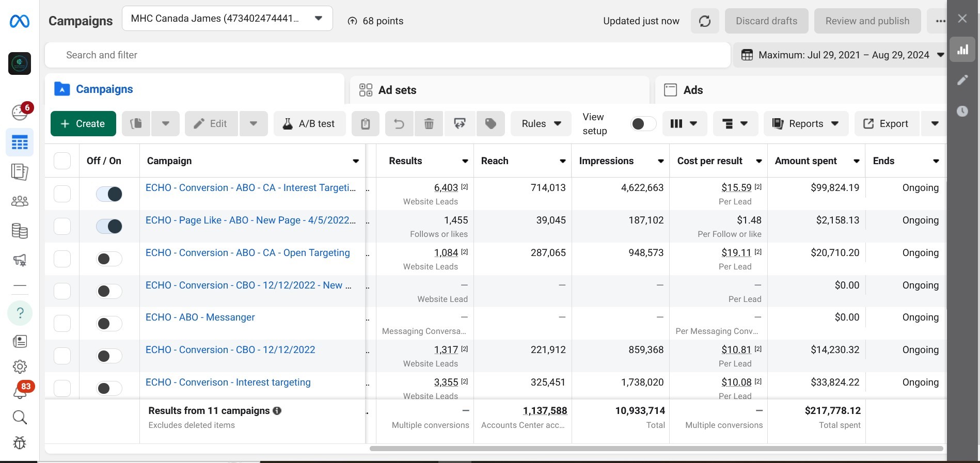Click the Edit button
Viewport: 980px width, 463px height.
(x=211, y=124)
